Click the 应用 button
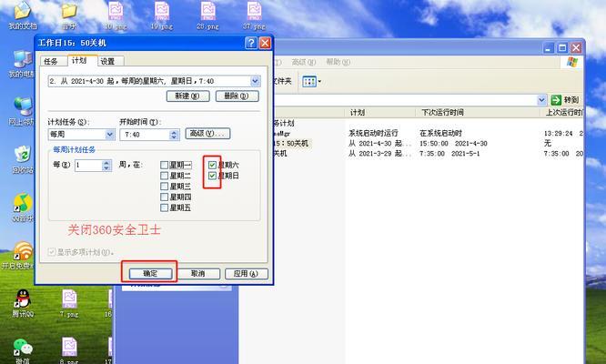 247,274
